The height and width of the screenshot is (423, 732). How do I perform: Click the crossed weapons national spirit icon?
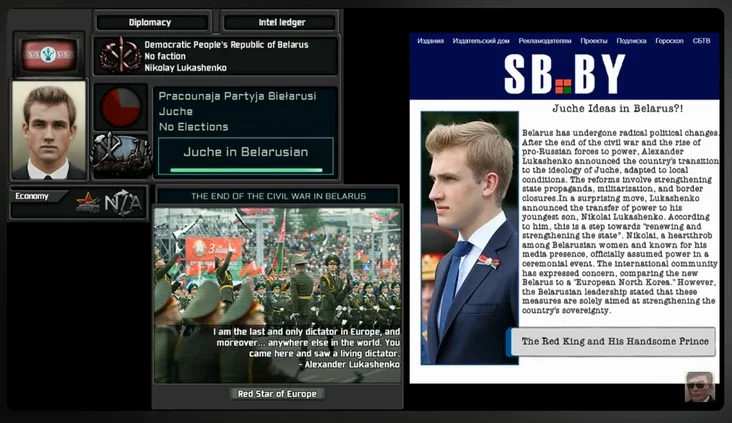[x=121, y=155]
